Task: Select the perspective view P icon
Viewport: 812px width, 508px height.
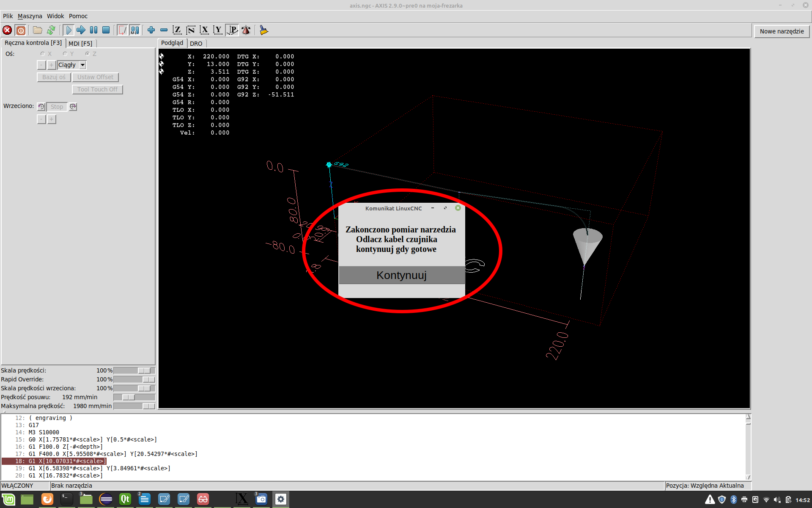Action: coord(232,30)
